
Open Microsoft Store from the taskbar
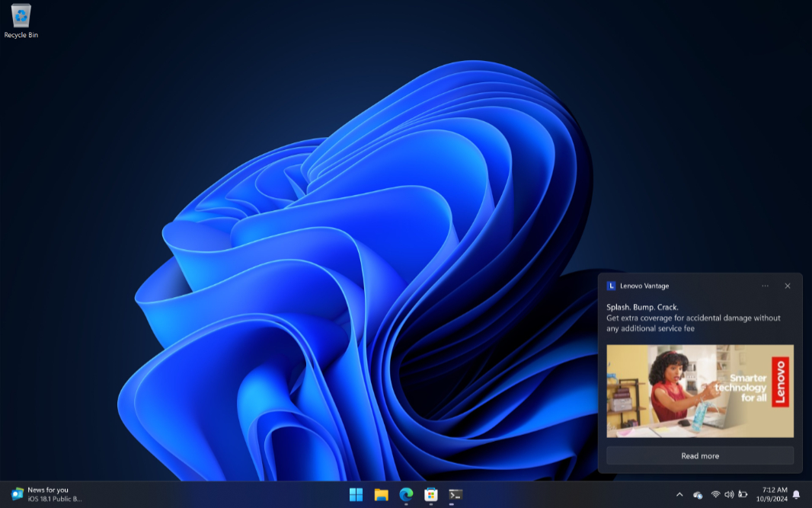(431, 494)
